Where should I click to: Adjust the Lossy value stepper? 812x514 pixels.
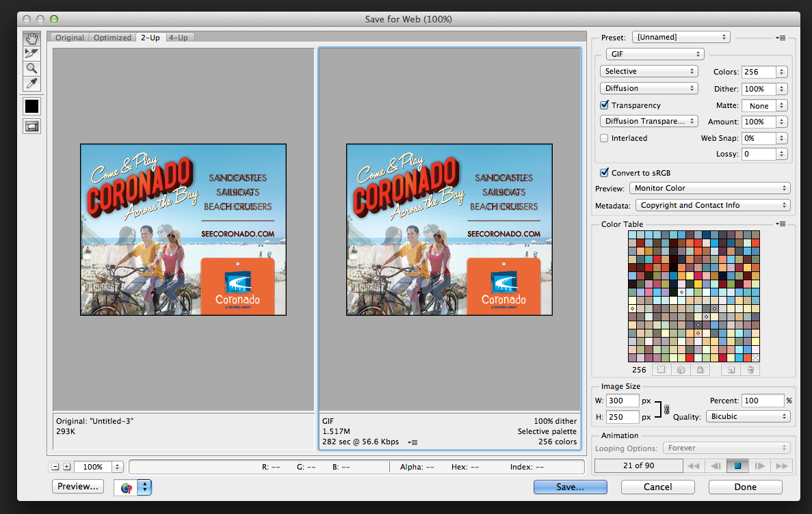782,154
